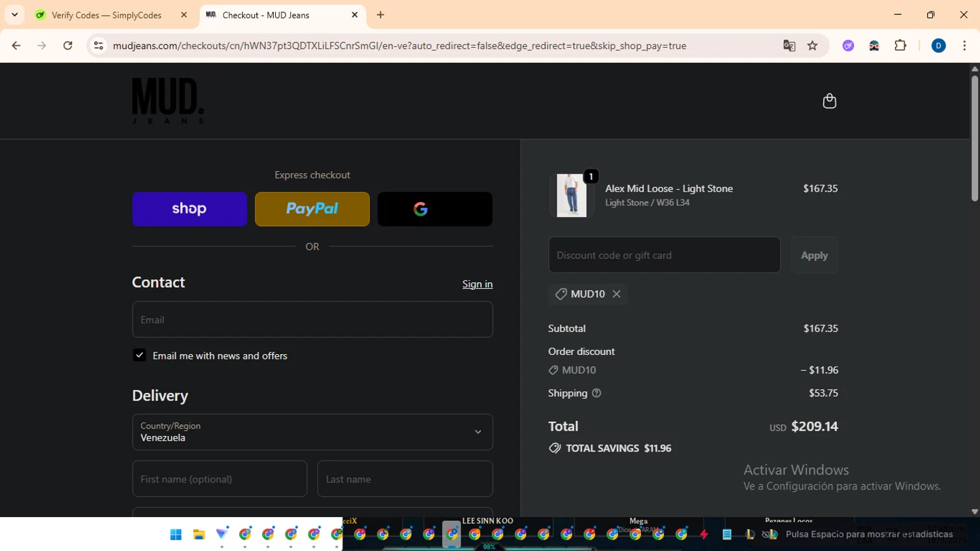Follow the Sign in link

pyautogui.click(x=478, y=284)
